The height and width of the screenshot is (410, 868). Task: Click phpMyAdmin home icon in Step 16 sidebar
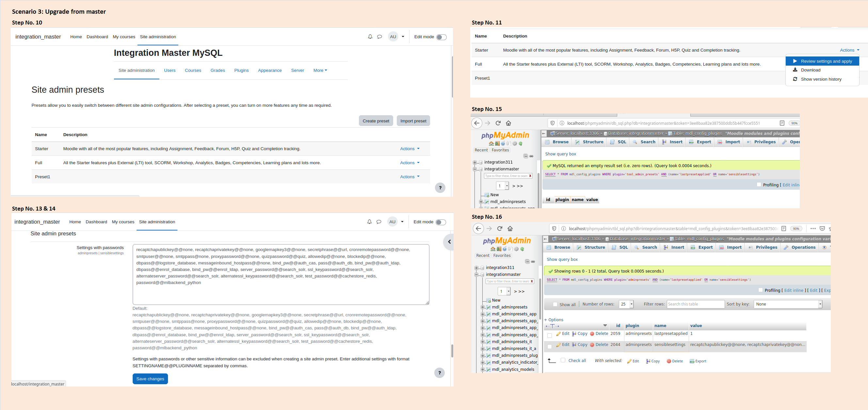(x=493, y=249)
